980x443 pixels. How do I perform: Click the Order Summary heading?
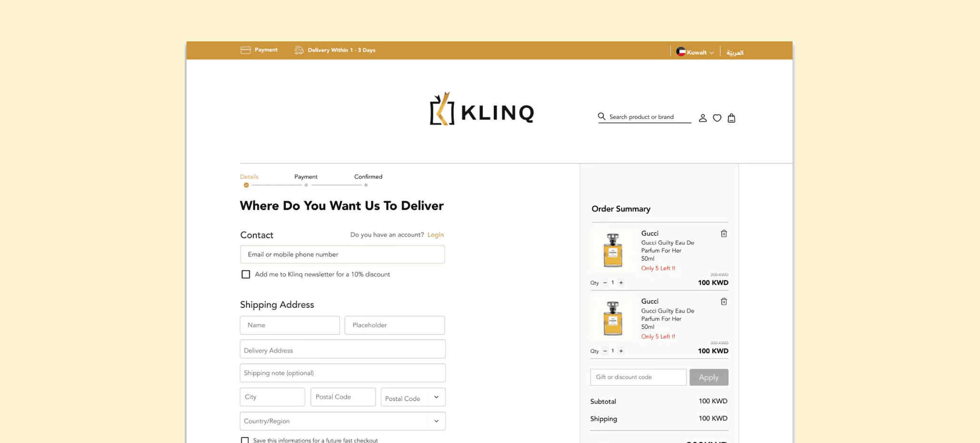click(621, 209)
